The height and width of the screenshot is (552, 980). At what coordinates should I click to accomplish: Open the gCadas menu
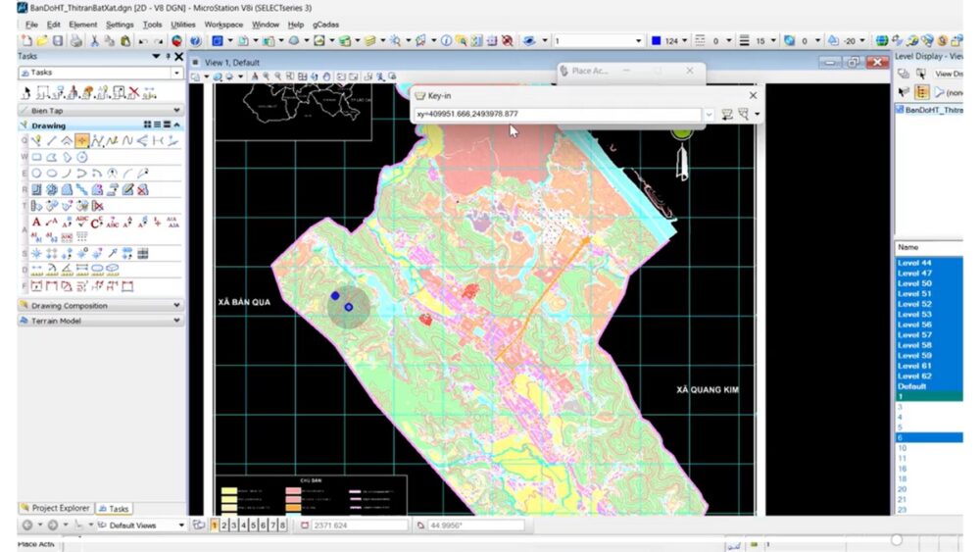pyautogui.click(x=326, y=24)
